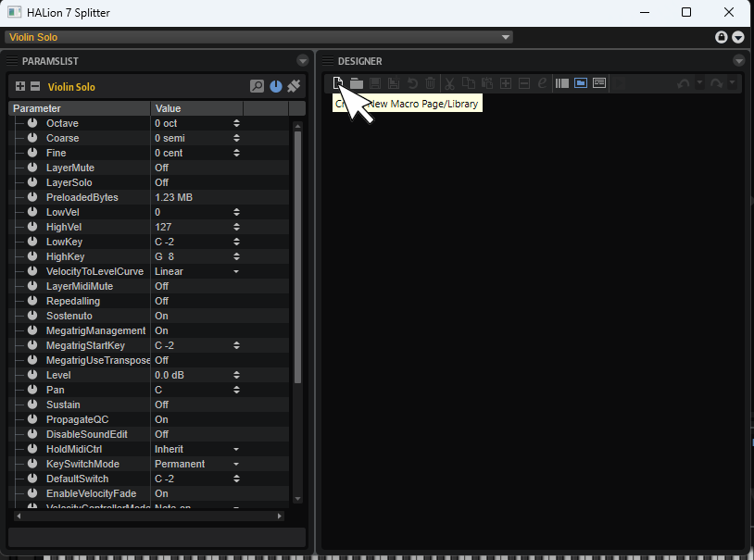The image size is (754, 560).
Task: Toggle the blue resource browser icon
Action: pyautogui.click(x=581, y=83)
